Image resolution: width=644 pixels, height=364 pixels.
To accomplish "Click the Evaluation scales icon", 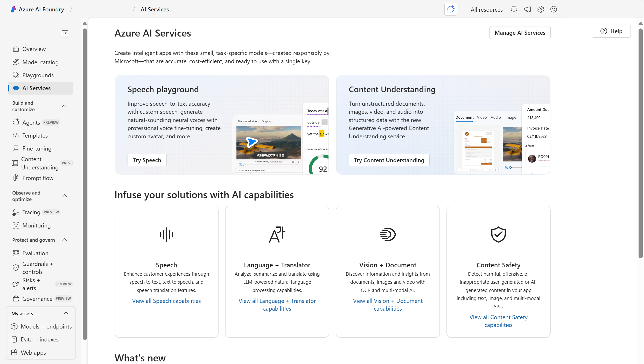I will [x=16, y=253].
